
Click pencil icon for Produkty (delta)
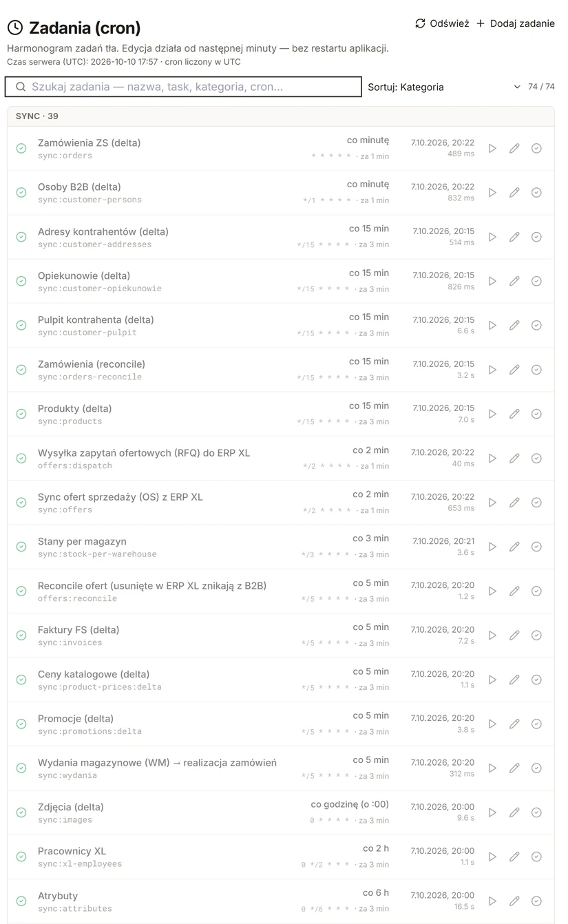[514, 414]
